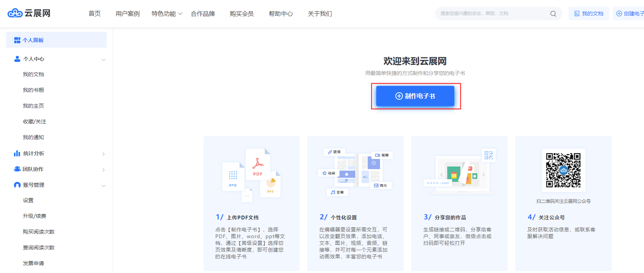Click the document icon on 我的文档 button

click(577, 13)
